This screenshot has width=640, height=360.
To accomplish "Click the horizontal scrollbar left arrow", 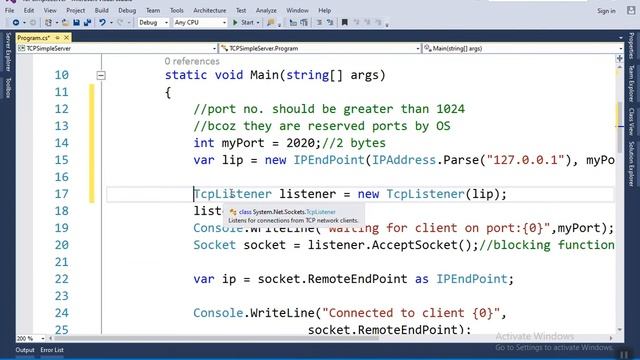I will [51, 338].
